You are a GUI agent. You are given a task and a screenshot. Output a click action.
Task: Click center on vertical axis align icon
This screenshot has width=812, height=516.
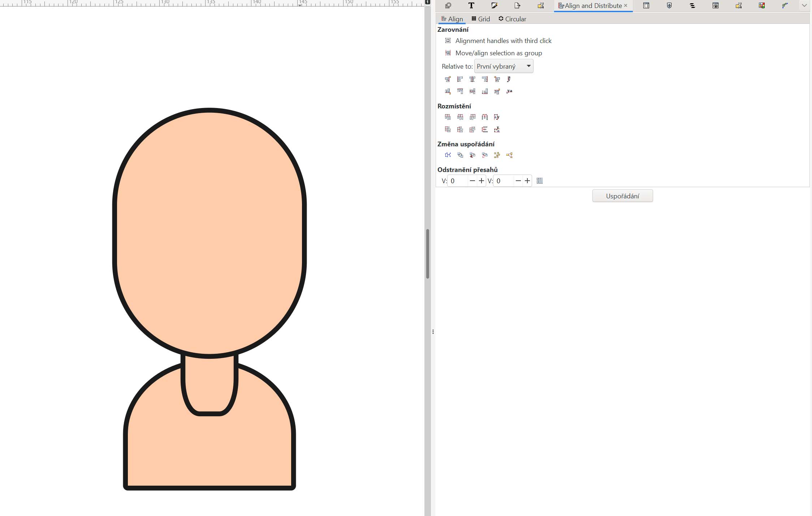click(472, 79)
